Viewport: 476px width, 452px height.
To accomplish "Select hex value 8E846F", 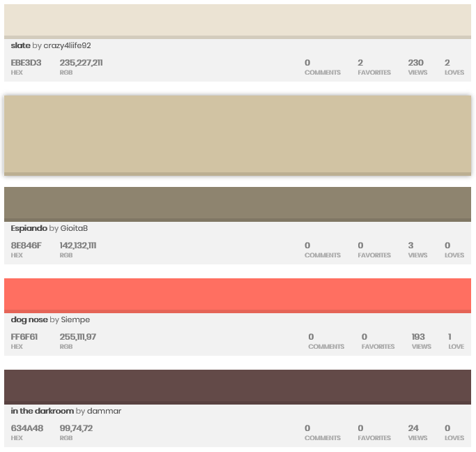I will [x=26, y=246].
